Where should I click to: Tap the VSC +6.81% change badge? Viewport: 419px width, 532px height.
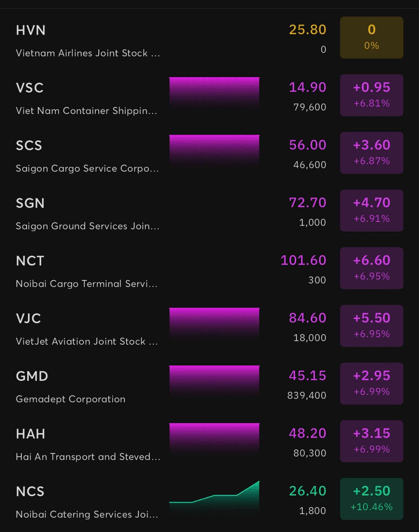(371, 95)
